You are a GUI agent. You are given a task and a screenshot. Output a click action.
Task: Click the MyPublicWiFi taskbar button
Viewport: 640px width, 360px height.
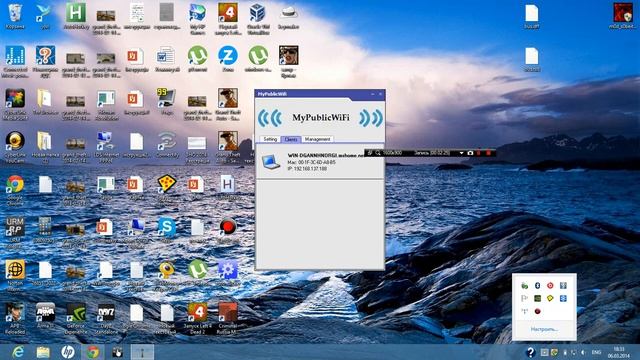142,352
